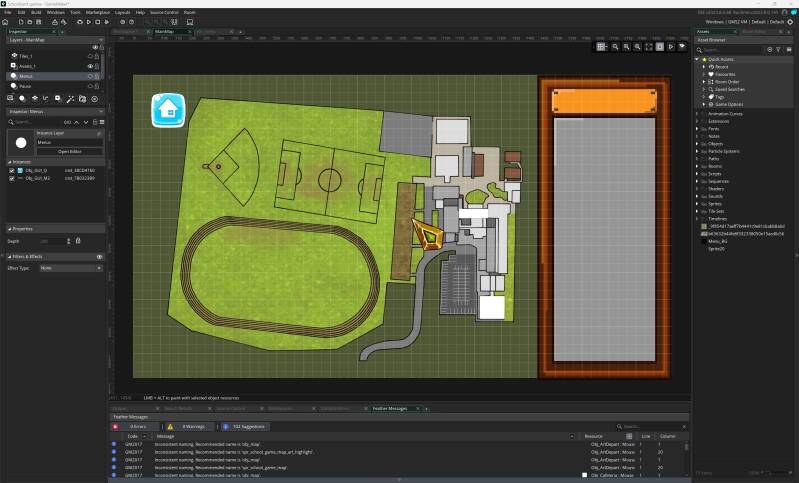Click the target settings icon beside Default

coord(791,20)
